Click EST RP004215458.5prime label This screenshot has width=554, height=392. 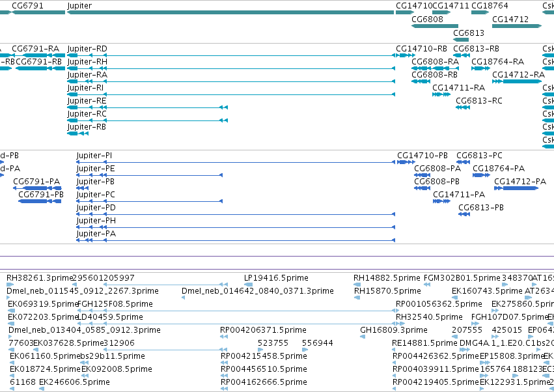pos(264,356)
